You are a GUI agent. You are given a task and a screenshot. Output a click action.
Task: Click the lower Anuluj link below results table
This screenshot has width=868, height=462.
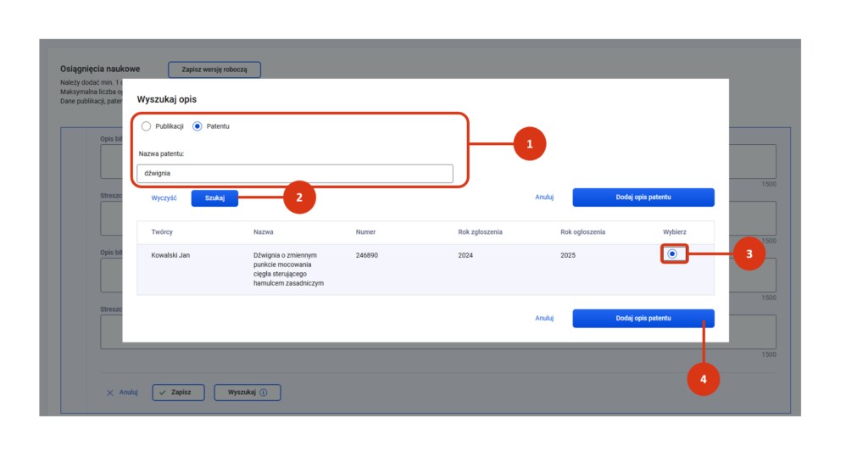[544, 318]
